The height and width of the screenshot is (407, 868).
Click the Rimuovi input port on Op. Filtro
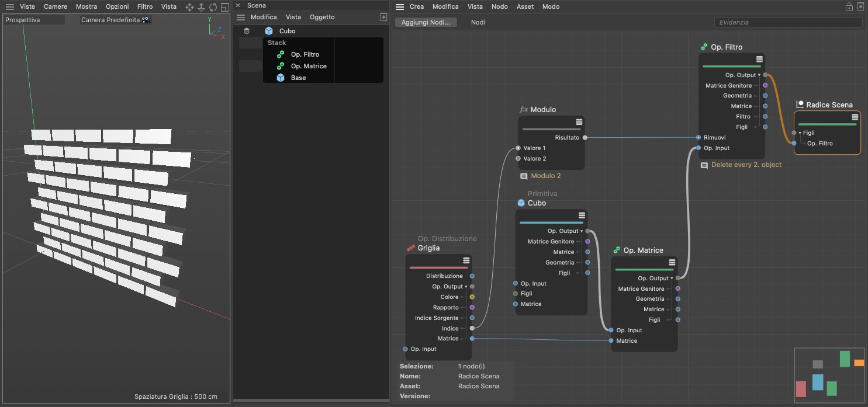[698, 138]
